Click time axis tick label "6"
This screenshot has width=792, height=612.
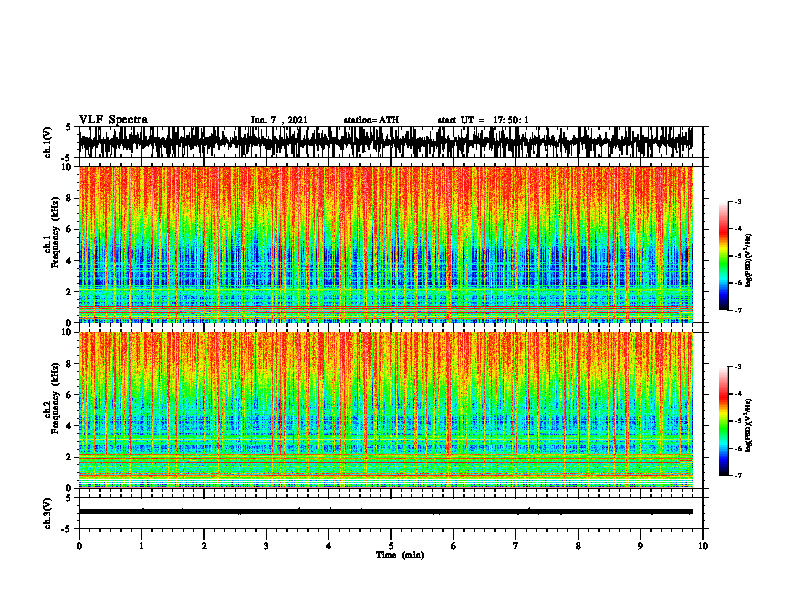coord(454,546)
